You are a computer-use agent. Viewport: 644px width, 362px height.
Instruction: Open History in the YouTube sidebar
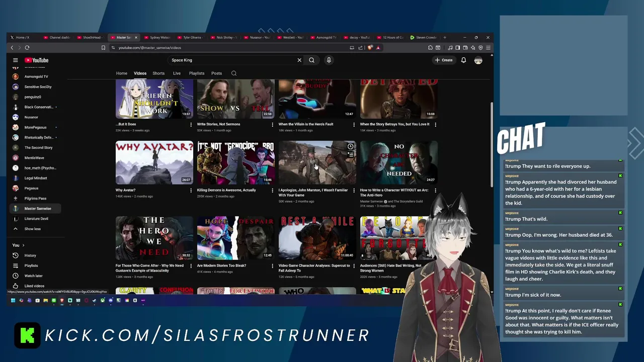(35, 255)
